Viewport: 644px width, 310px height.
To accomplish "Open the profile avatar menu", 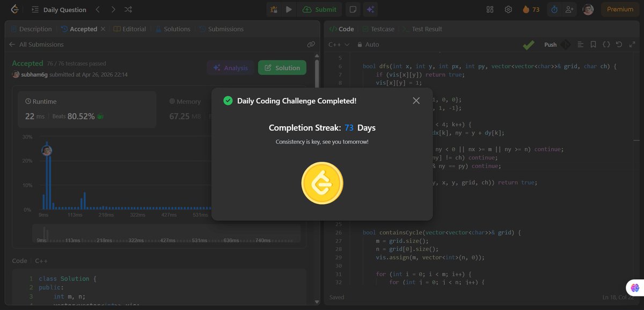I will coord(588,9).
